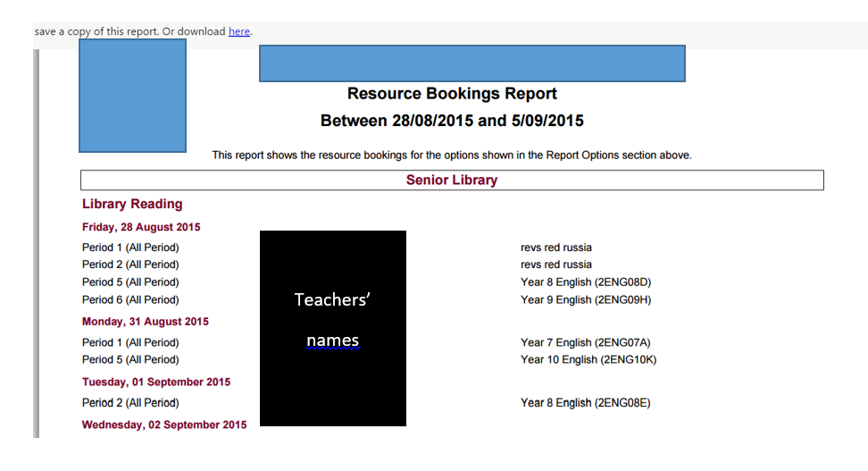Click the Wednesday, 02 September 2015 heading

pos(164,425)
